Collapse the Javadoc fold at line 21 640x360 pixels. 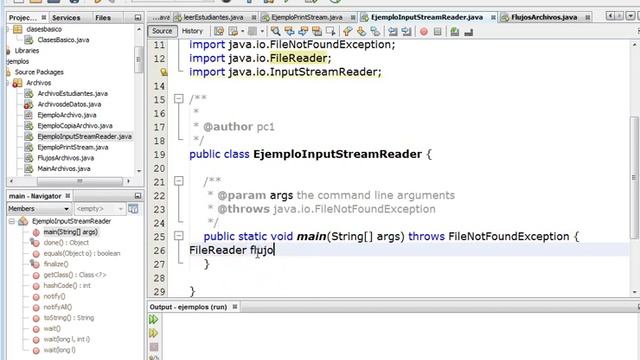179,181
